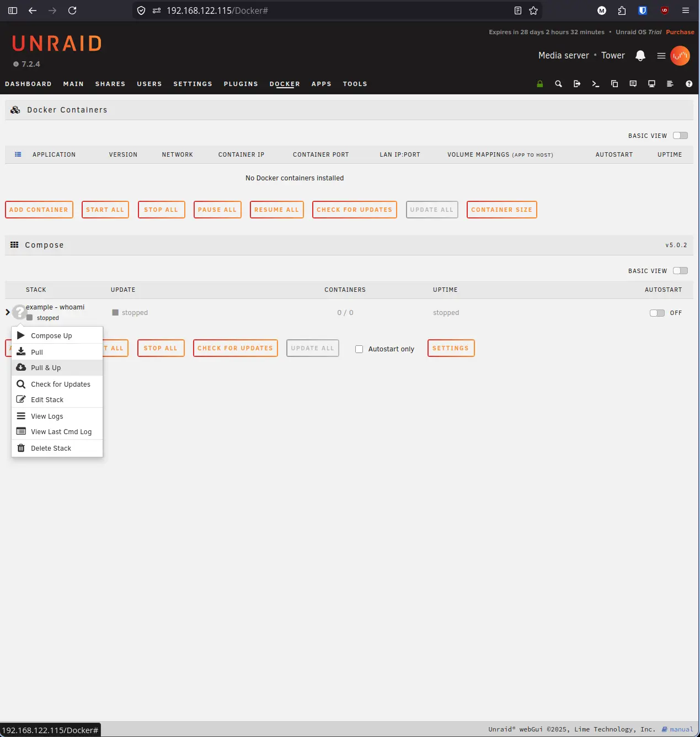The width and height of the screenshot is (700, 737).
Task: Toggle reader view icon in address bar
Action: click(518, 10)
